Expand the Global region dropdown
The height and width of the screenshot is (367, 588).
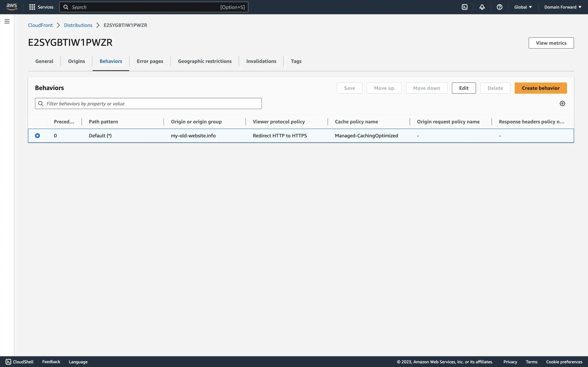(x=523, y=7)
